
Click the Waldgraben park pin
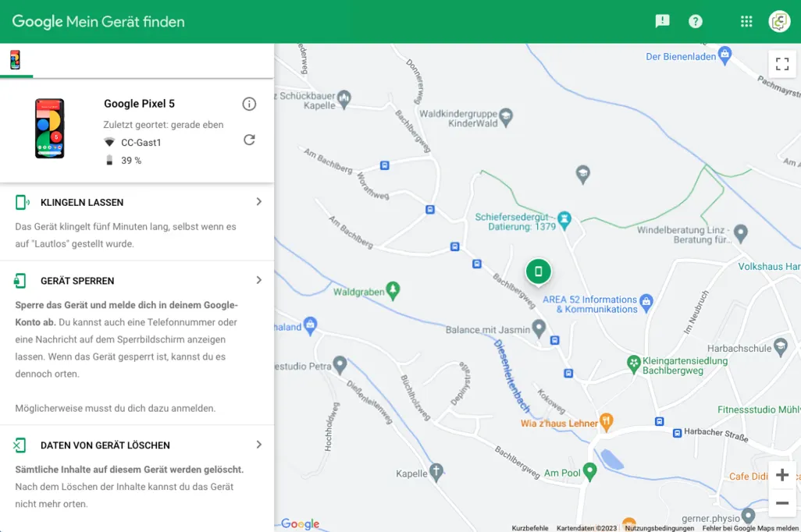coord(393,290)
